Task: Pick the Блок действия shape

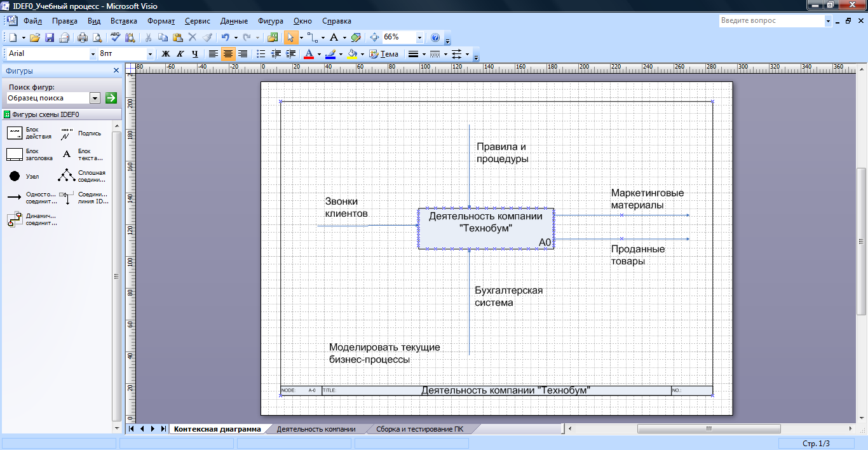Action: pos(30,133)
